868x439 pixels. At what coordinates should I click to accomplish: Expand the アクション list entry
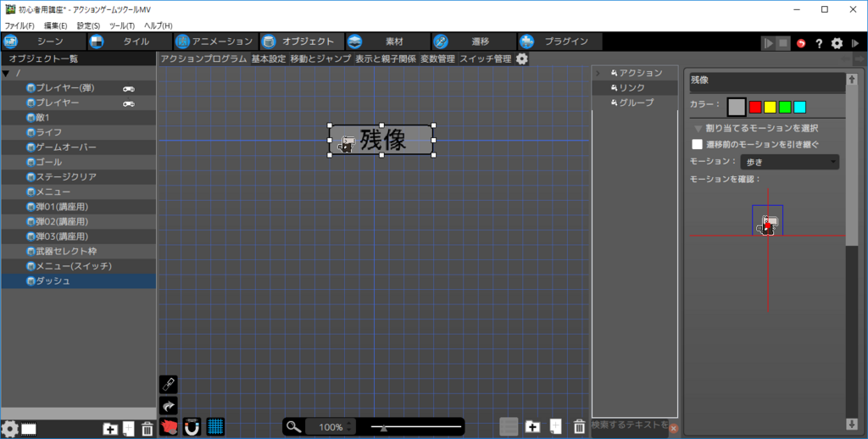[598, 73]
